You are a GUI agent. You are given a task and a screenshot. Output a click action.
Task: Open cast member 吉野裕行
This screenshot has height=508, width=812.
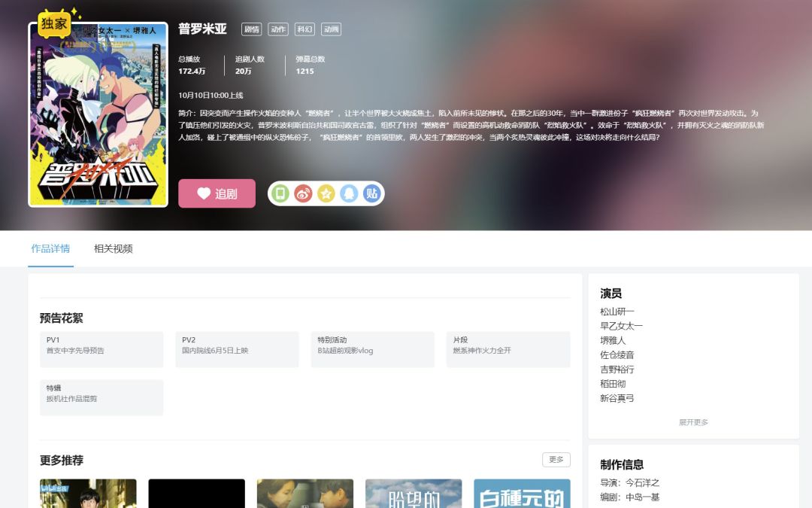click(617, 370)
